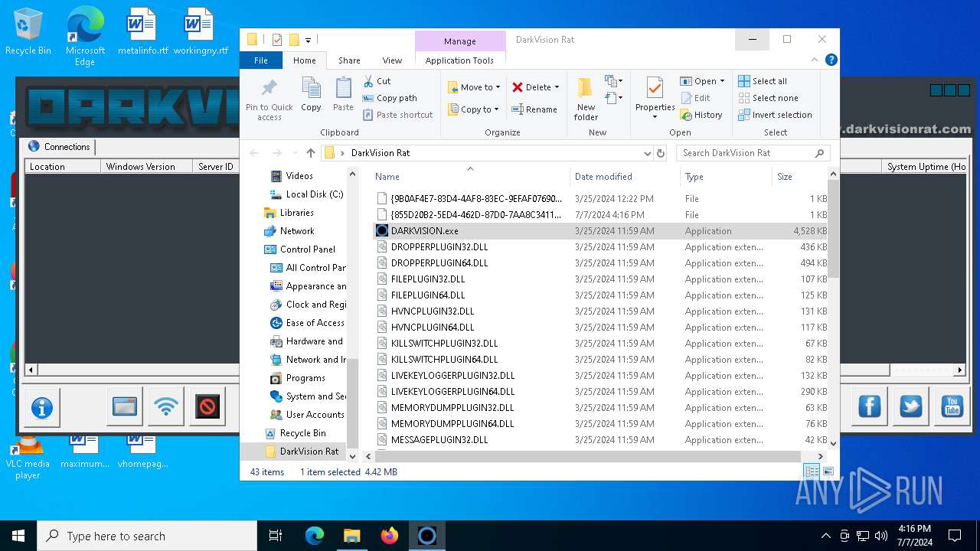This screenshot has width=980, height=551.
Task: Click the Rename command
Action: [x=534, y=109]
